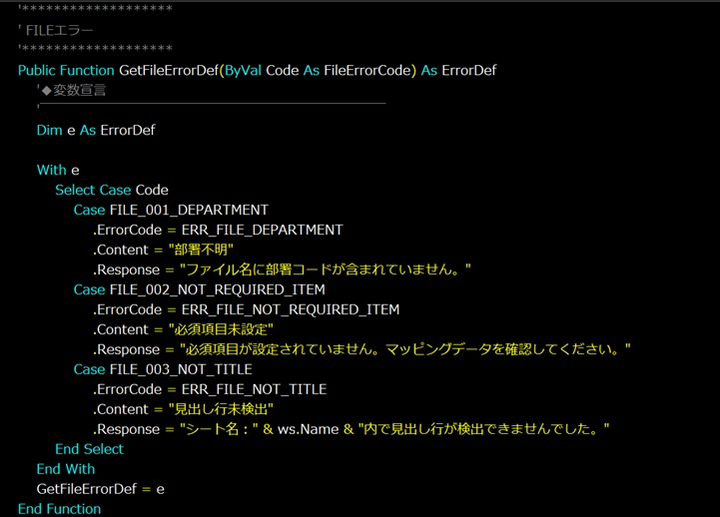Viewport: 720px width, 517px height.
Task: Click Case FILE_002_NOT_REQUIRED_ITEM label
Action: 198,290
